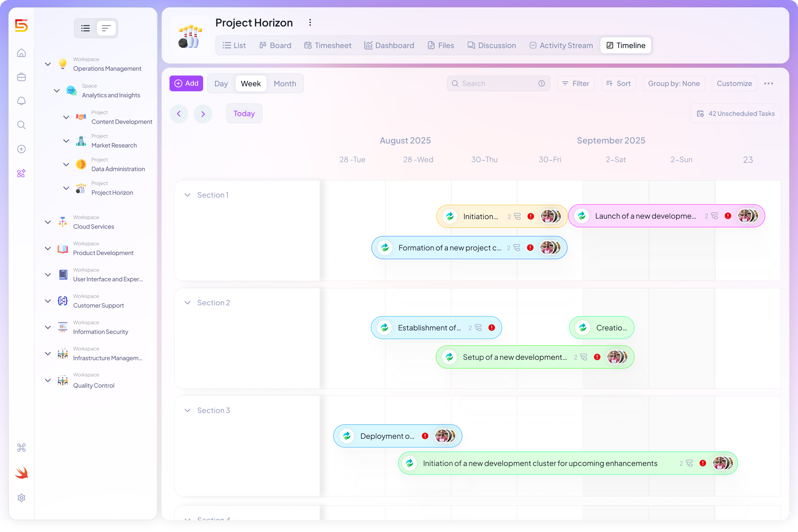Screen dimensions: 798x532
Task: Switch the timeline to Month view
Action: [x=285, y=83]
